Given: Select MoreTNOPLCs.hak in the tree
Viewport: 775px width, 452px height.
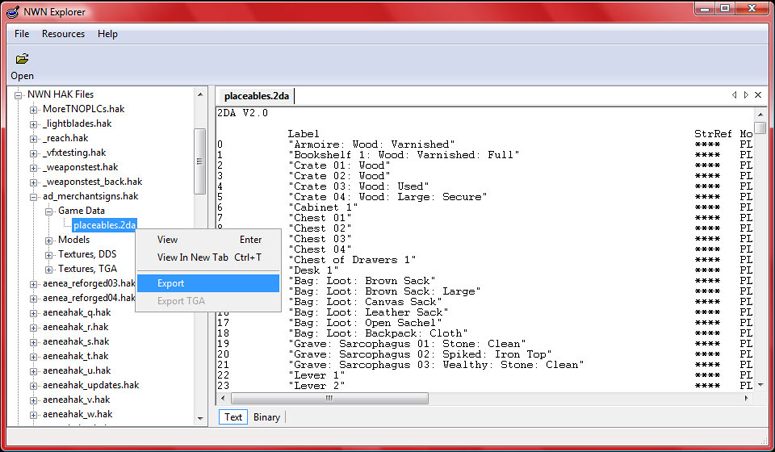Looking at the screenshot, I should pyautogui.click(x=84, y=109).
